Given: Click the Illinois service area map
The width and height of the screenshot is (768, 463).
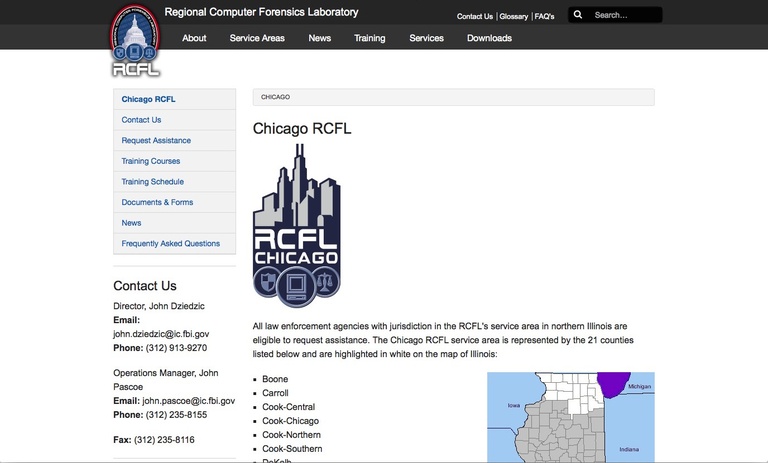Looking at the screenshot, I should (571, 417).
